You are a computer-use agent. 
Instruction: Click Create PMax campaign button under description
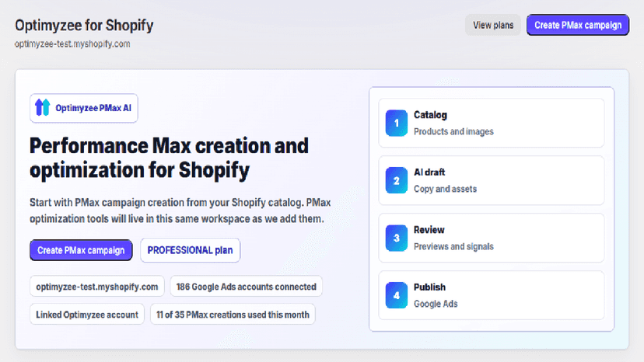(81, 250)
